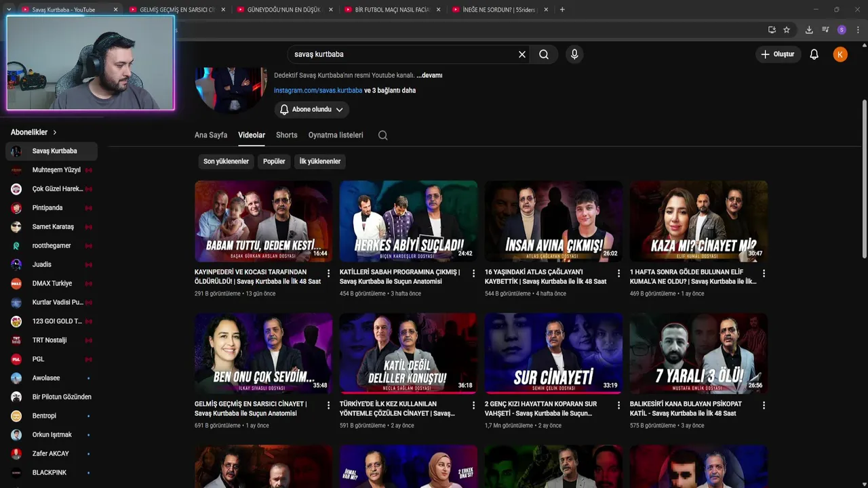Open options menu for BALIKESİR'İ KANA BULAYAN video
Screen dimensions: 868x488
(x=764, y=405)
